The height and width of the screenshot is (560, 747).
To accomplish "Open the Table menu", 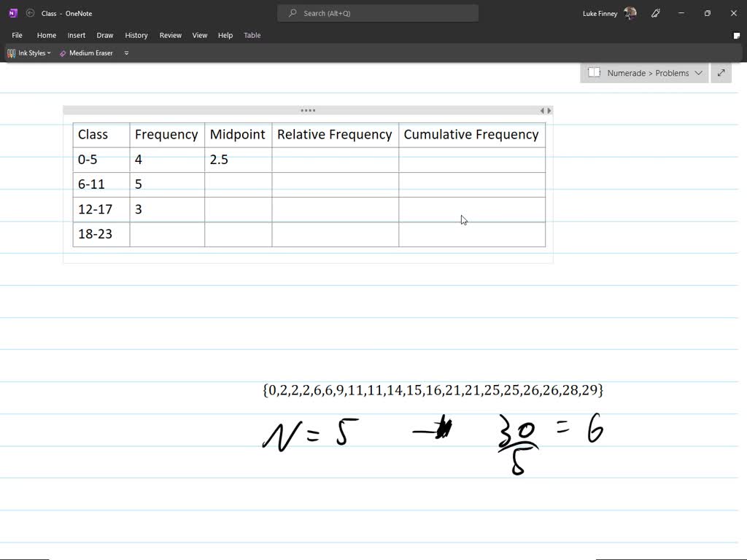I will [x=252, y=35].
